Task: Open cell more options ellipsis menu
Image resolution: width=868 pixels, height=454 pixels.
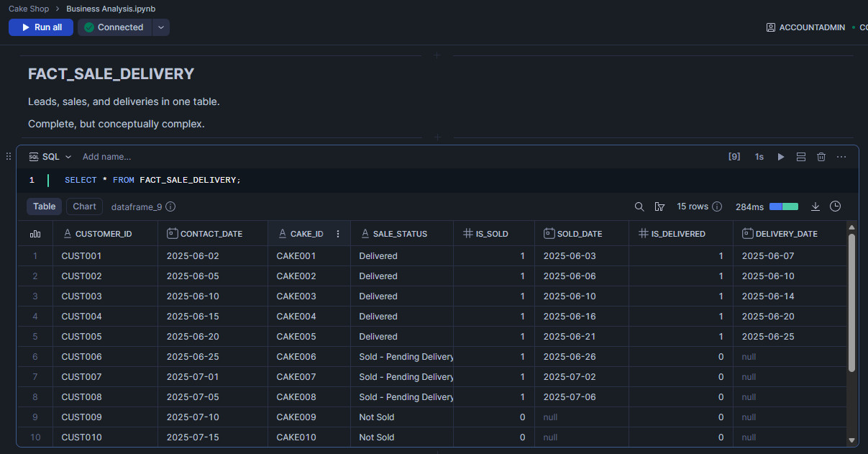Action: click(841, 157)
